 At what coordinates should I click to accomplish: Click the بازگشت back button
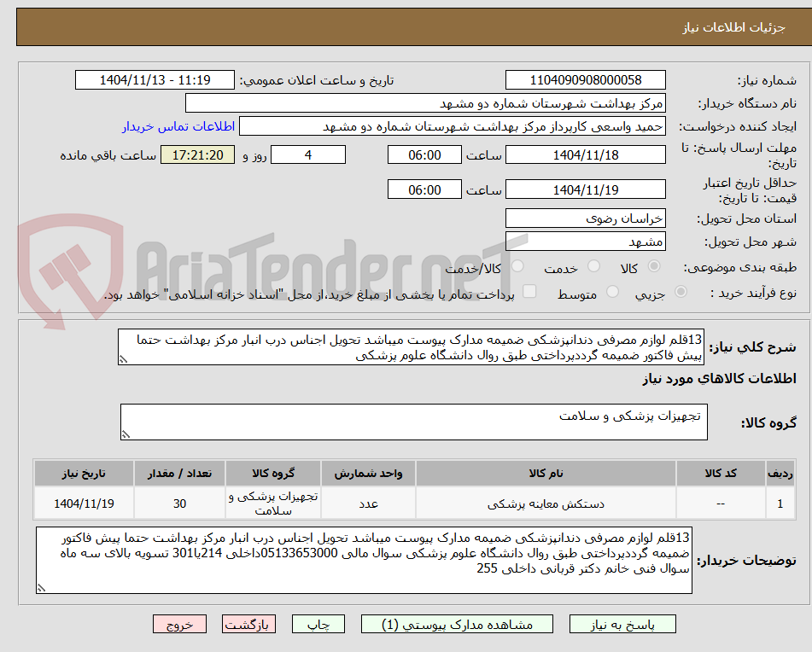(248, 624)
